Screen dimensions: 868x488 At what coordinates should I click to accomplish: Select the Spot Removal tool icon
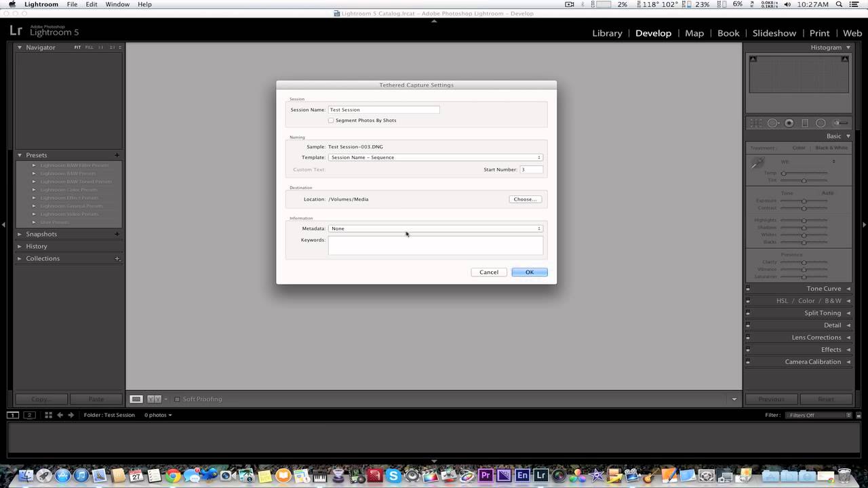tap(773, 123)
